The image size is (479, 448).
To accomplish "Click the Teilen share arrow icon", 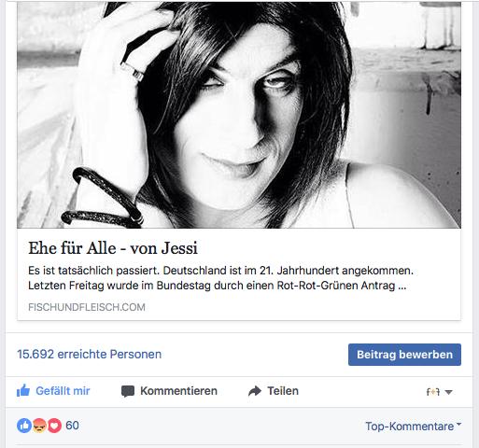I will click(x=255, y=391).
